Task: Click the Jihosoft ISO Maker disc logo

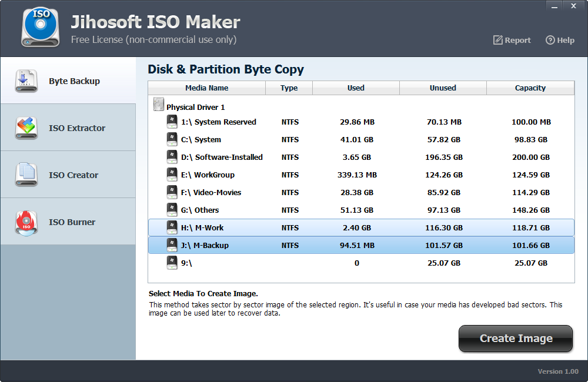Action: coord(41,28)
